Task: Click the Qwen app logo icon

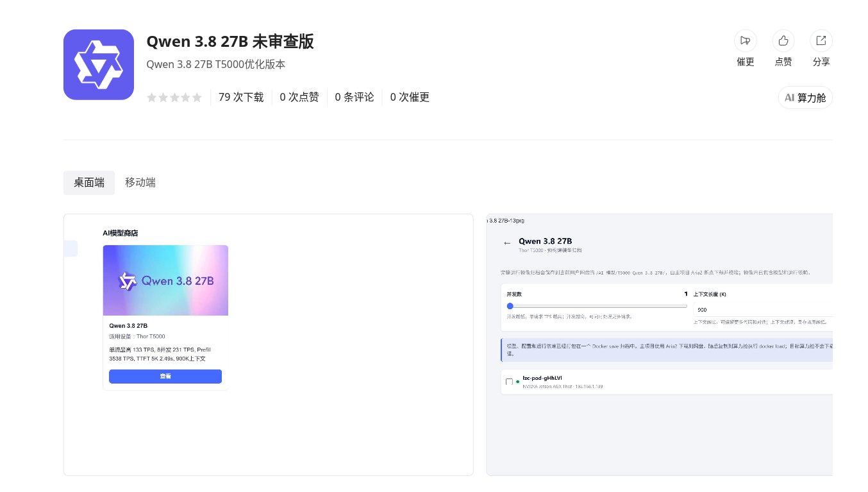Action: (x=99, y=65)
